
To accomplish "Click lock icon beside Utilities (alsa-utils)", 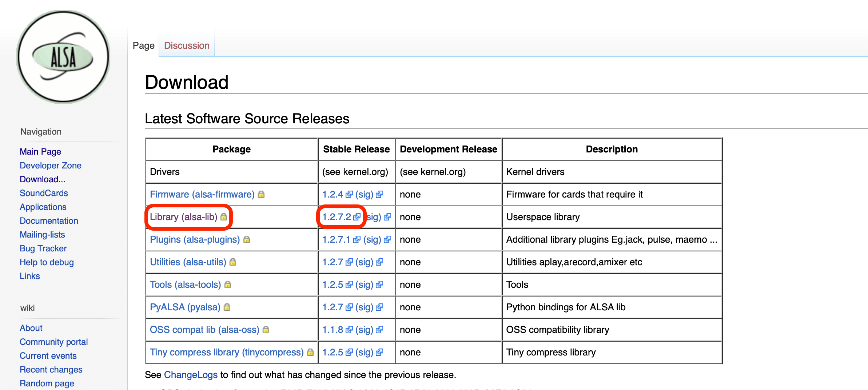I will coord(233,262).
